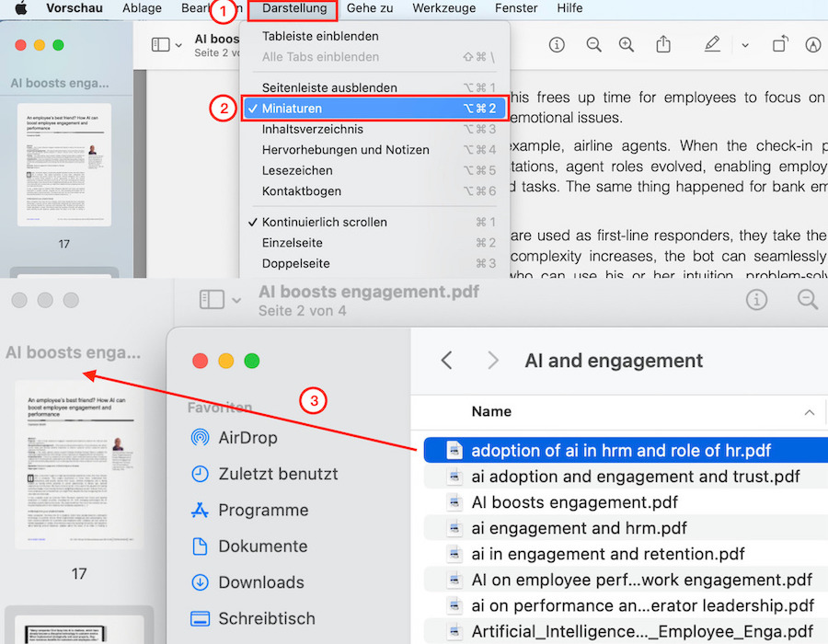
Task: Zoom out with the minus magnifier in the upper toolbar
Action: [594, 45]
